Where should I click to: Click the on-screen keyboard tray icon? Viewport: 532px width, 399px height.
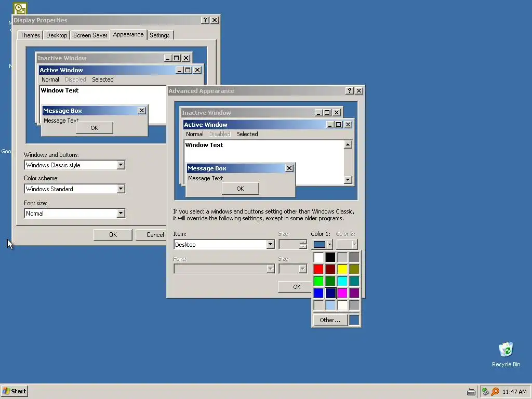tap(471, 392)
